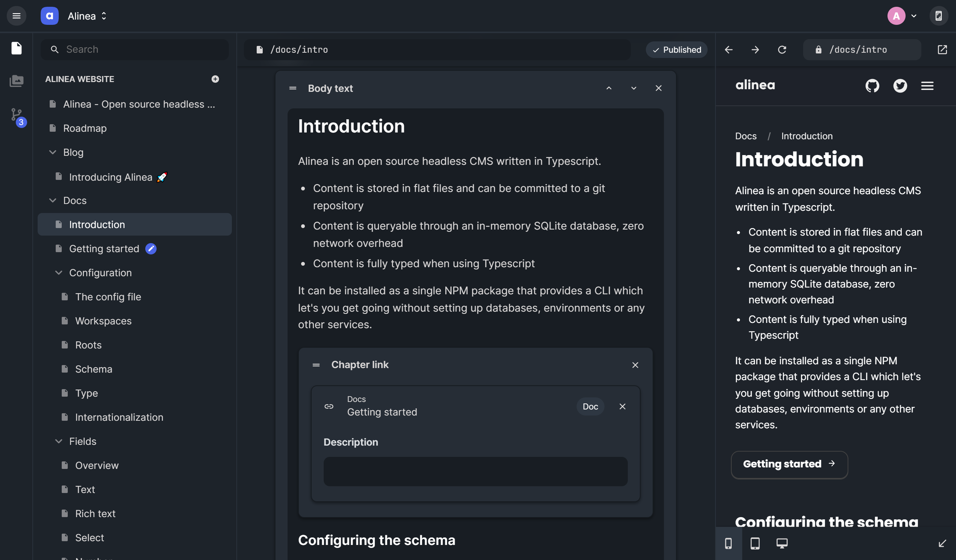Move Body text block down
The width and height of the screenshot is (956, 560).
[633, 88]
